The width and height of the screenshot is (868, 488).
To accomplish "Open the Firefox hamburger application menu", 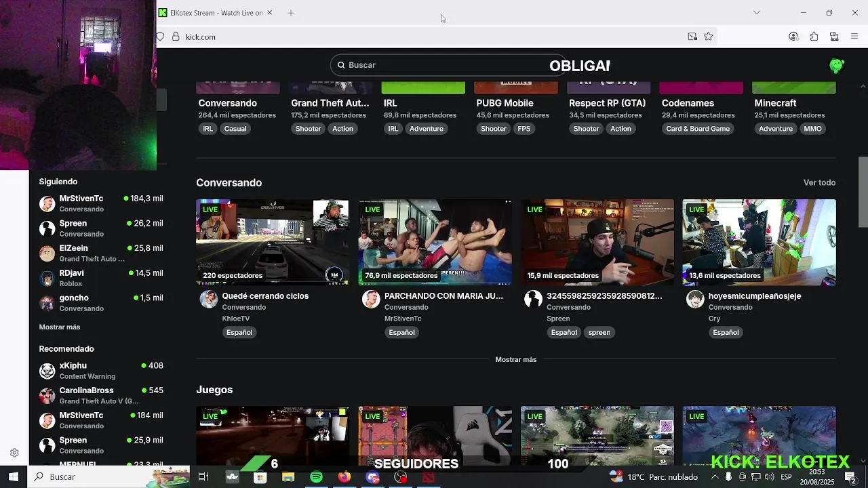I will click(854, 37).
